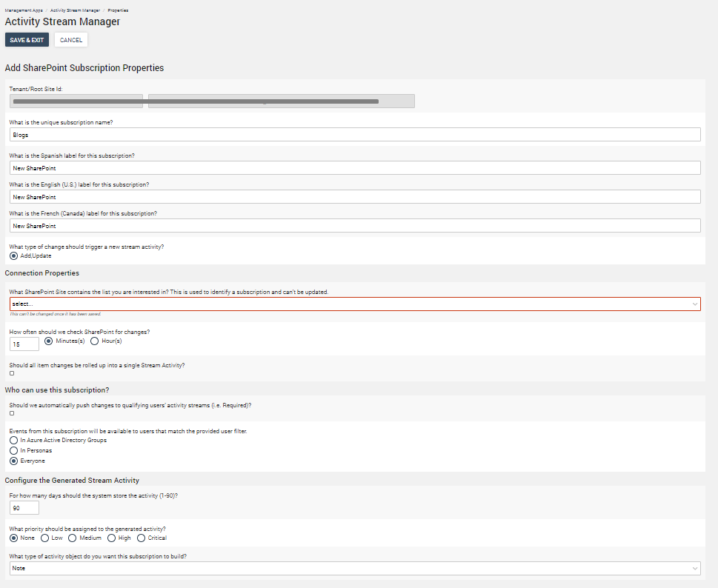Viewport: 718px width, 588px height.
Task: Choose In Azure Active Directory Groups
Action: pos(13,440)
